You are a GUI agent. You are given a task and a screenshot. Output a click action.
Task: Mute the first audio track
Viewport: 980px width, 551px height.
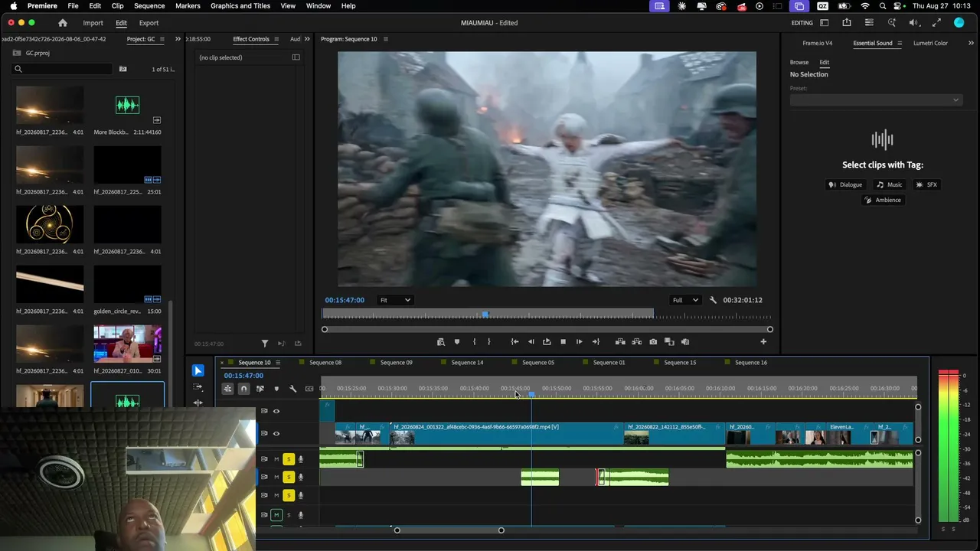coord(276,459)
